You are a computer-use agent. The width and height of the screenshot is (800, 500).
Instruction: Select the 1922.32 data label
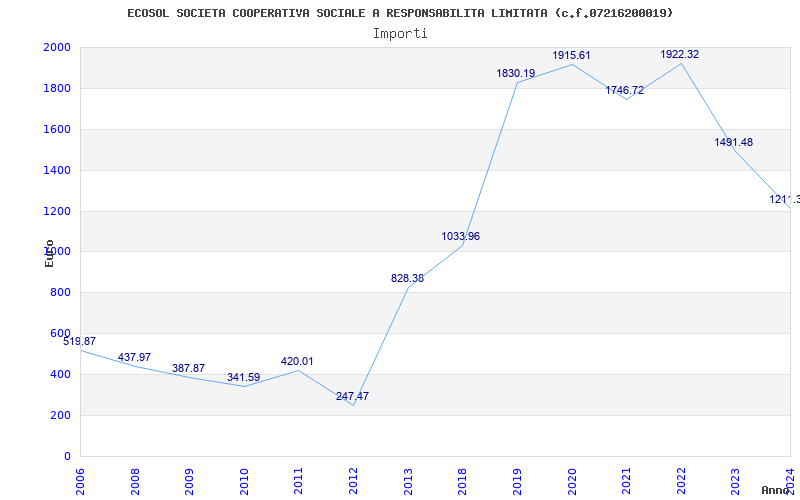point(680,55)
